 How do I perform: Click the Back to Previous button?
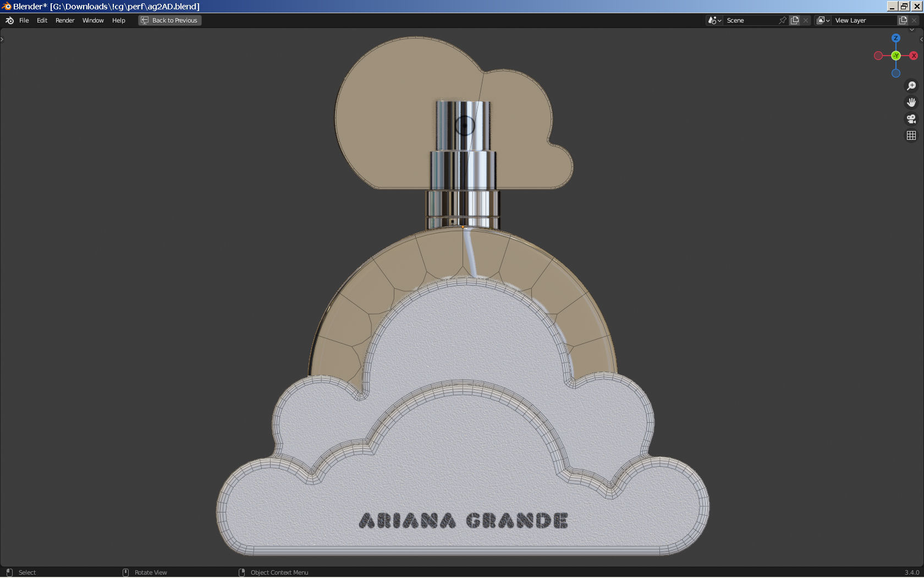coord(170,20)
